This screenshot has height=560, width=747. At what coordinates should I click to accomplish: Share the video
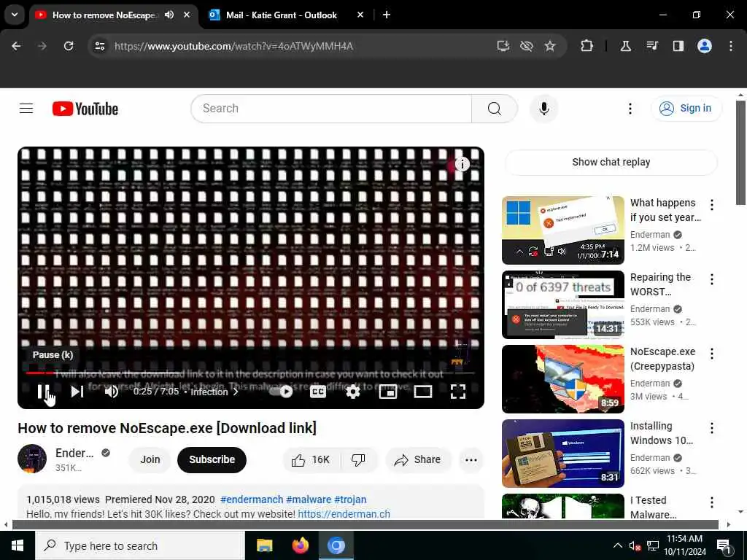[418, 459]
